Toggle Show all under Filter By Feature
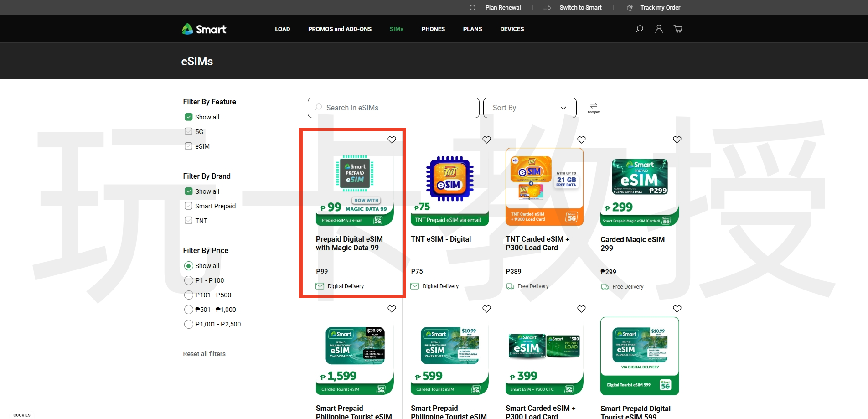The image size is (868, 419). [189, 117]
